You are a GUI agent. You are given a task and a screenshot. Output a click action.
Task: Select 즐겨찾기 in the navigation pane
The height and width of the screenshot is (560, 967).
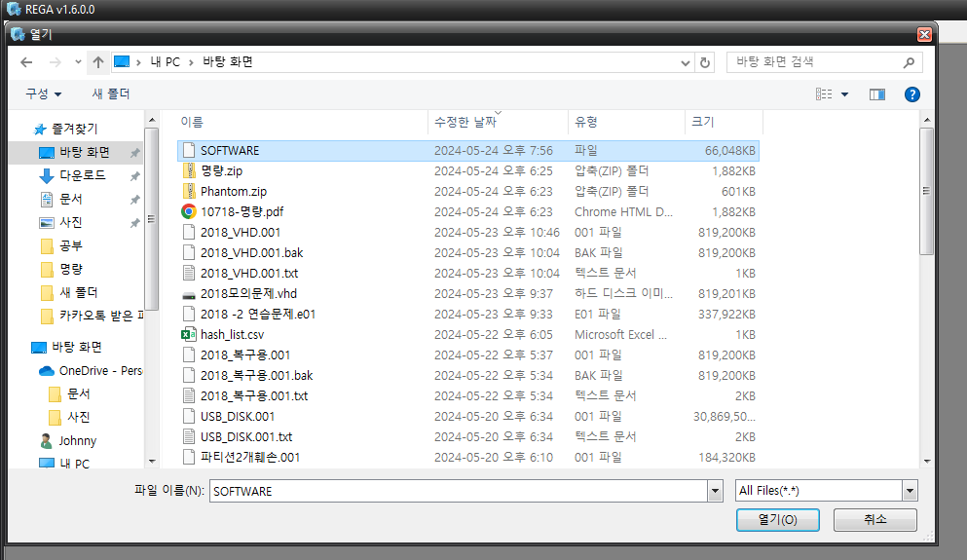pyautogui.click(x=74, y=129)
